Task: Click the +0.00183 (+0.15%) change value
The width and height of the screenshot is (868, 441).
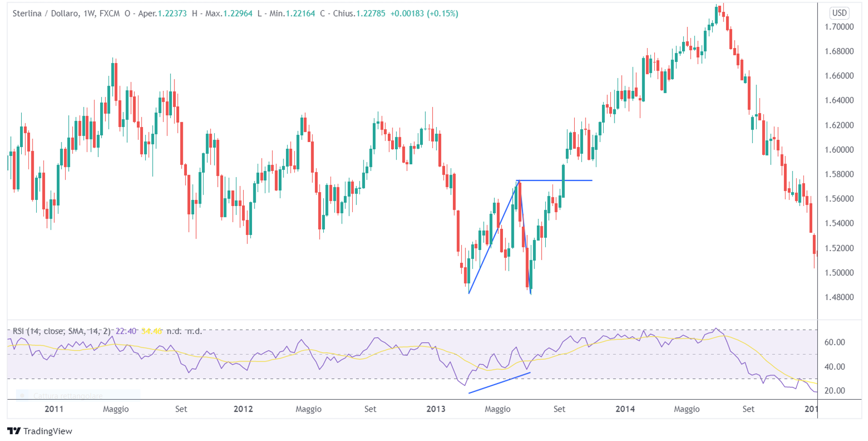Action: point(424,13)
